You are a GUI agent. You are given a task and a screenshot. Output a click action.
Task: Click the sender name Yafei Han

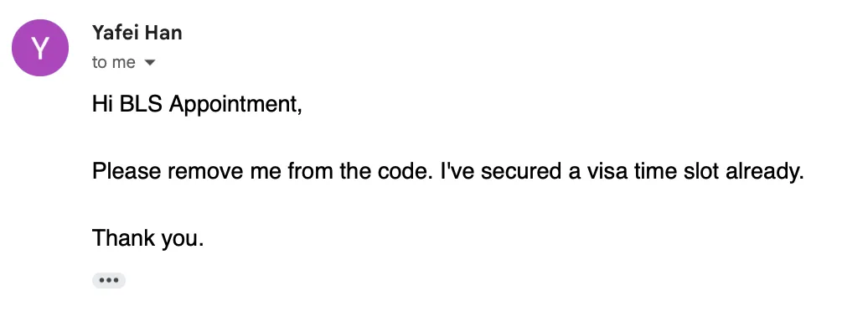[137, 33]
